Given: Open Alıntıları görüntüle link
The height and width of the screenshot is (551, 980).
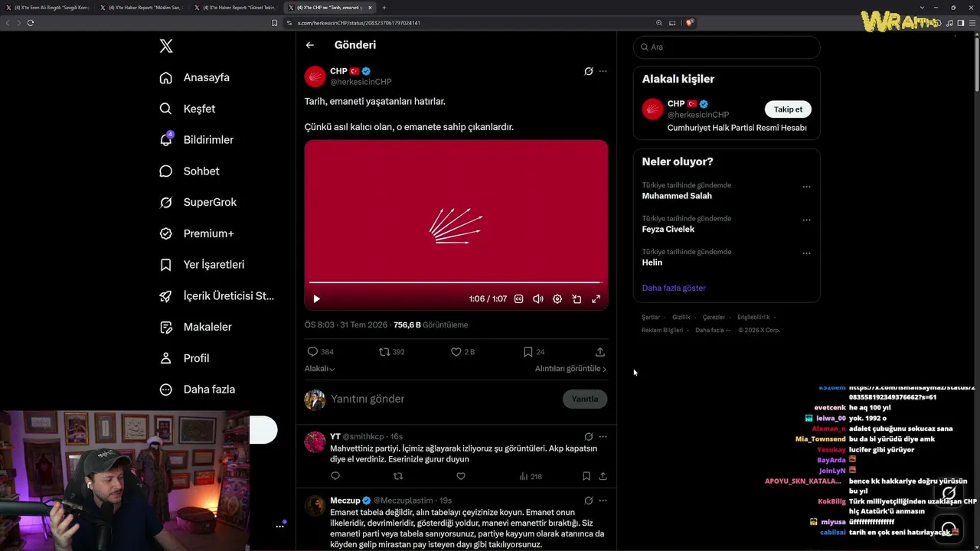Looking at the screenshot, I should 570,369.
